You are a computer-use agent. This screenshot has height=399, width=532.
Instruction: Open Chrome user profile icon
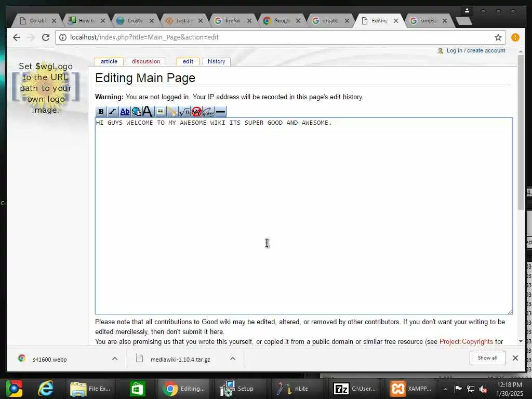coord(467,11)
